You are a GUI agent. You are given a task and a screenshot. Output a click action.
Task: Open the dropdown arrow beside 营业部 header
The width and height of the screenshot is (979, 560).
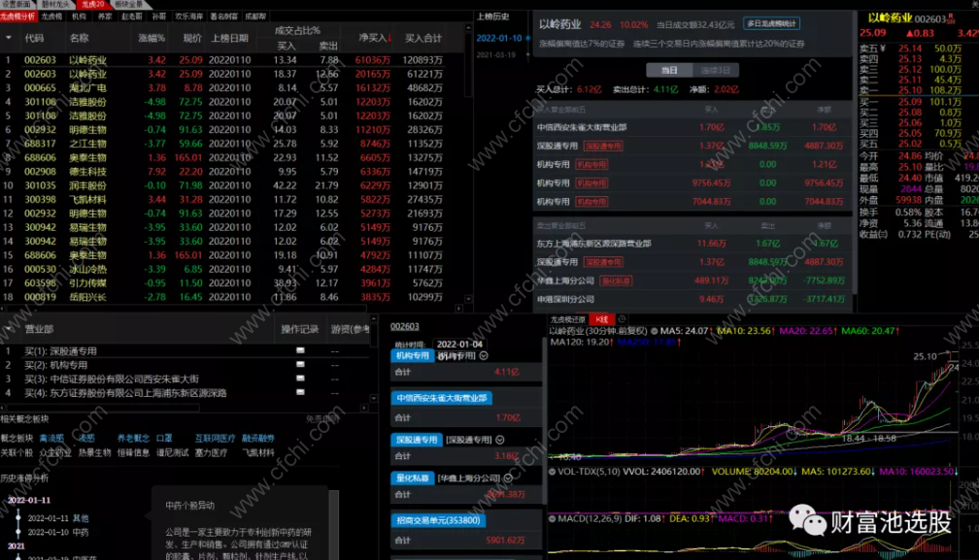8,329
